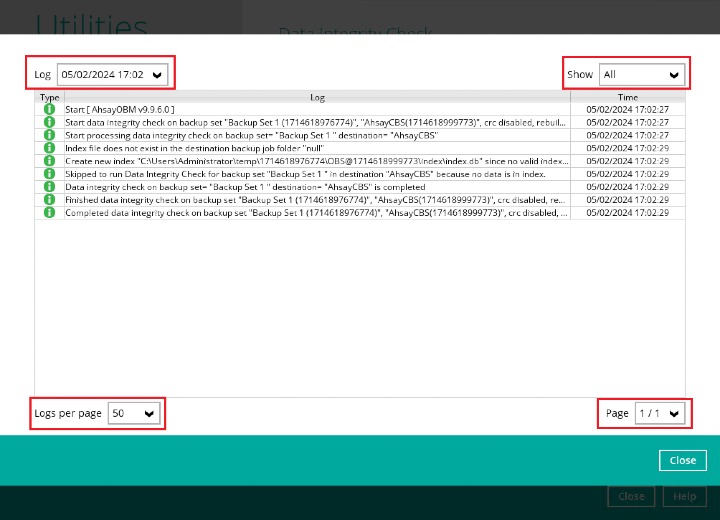This screenshot has width=720, height=520.
Task: Open the Log date dropdown
Action: pos(113,74)
